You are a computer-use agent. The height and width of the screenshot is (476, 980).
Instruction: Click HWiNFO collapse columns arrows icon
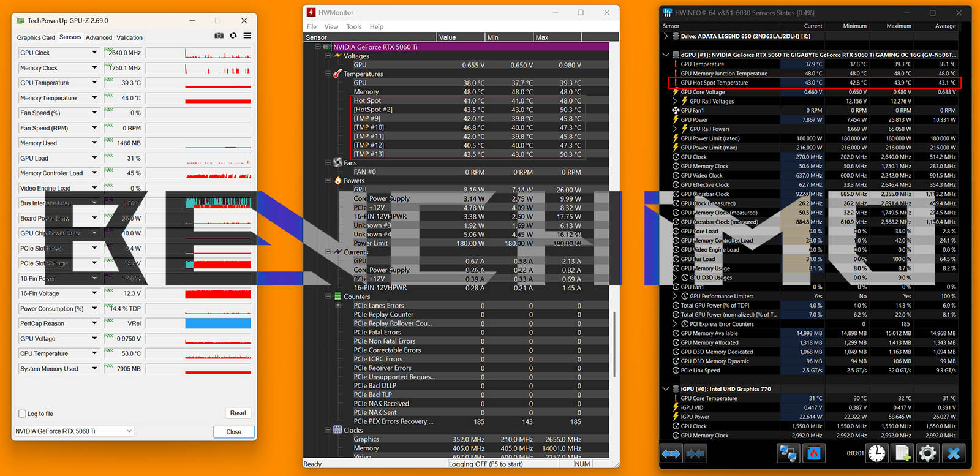(695, 454)
